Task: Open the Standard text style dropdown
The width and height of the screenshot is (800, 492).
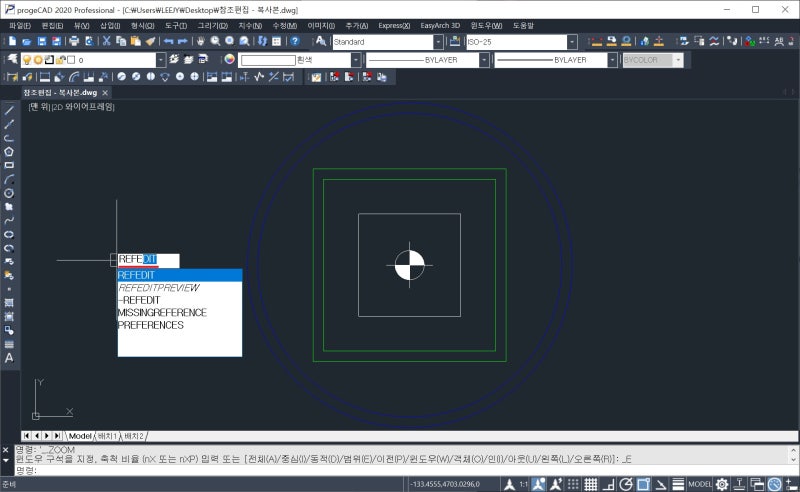Action: click(438, 42)
